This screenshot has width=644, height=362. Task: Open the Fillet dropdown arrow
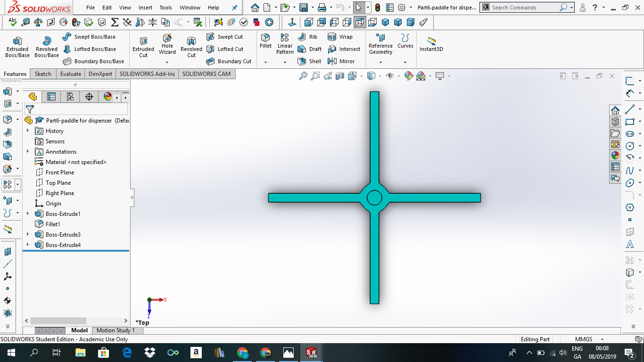tap(265, 62)
